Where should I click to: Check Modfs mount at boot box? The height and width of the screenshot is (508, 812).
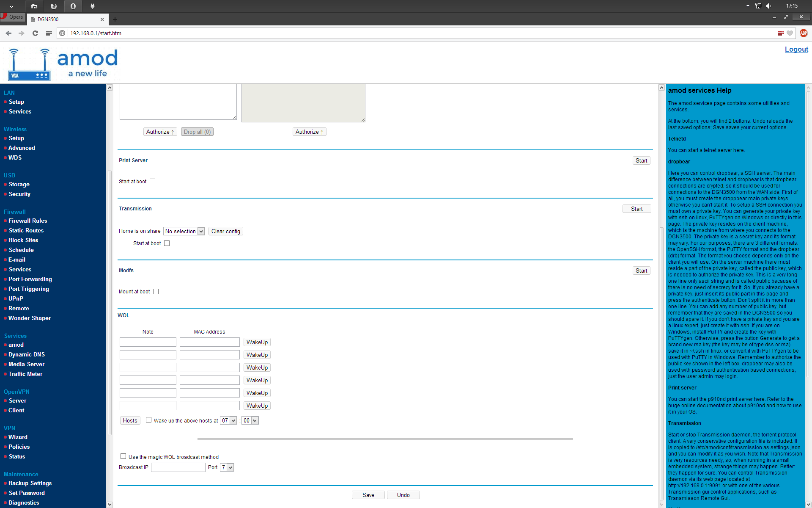(x=156, y=292)
